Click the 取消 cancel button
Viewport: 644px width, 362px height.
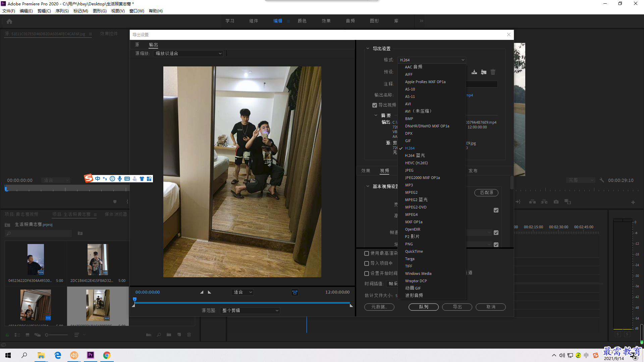tap(491, 307)
